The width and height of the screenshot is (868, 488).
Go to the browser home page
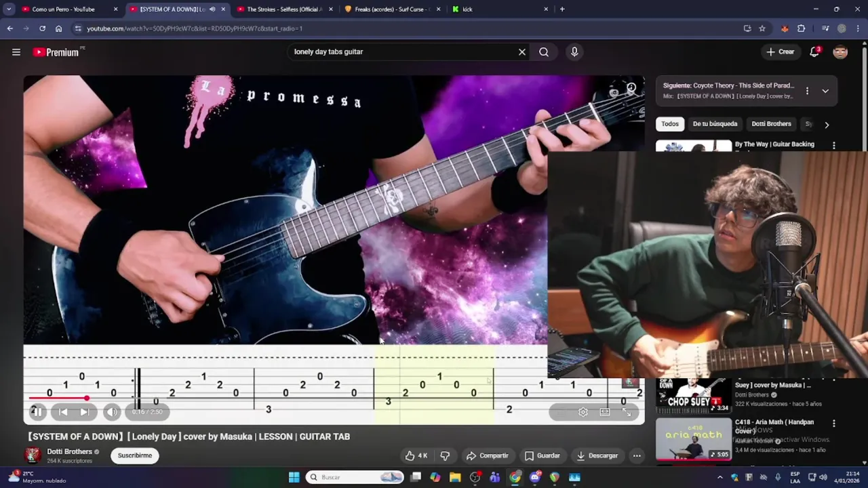tap(59, 28)
